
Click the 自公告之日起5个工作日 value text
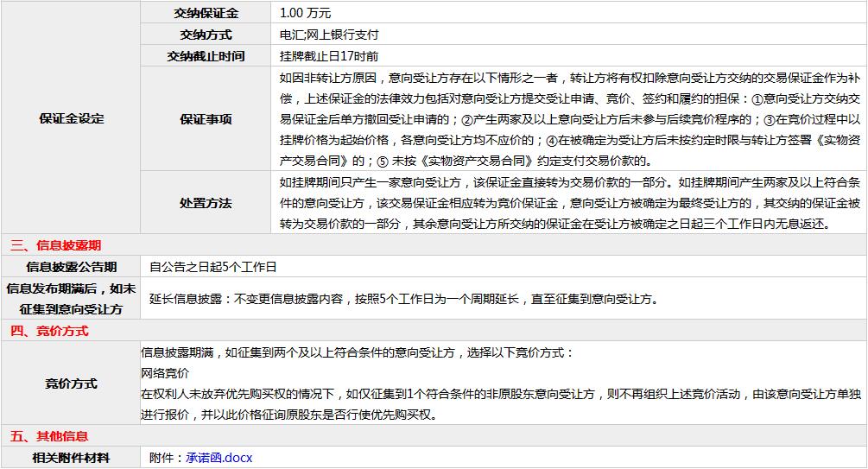pyautogui.click(x=212, y=267)
